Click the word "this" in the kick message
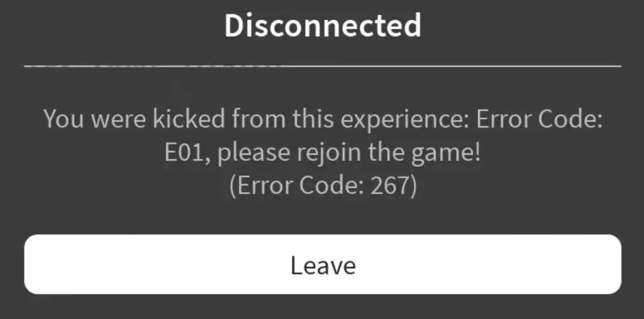The height and width of the screenshot is (319, 644). coord(313,119)
